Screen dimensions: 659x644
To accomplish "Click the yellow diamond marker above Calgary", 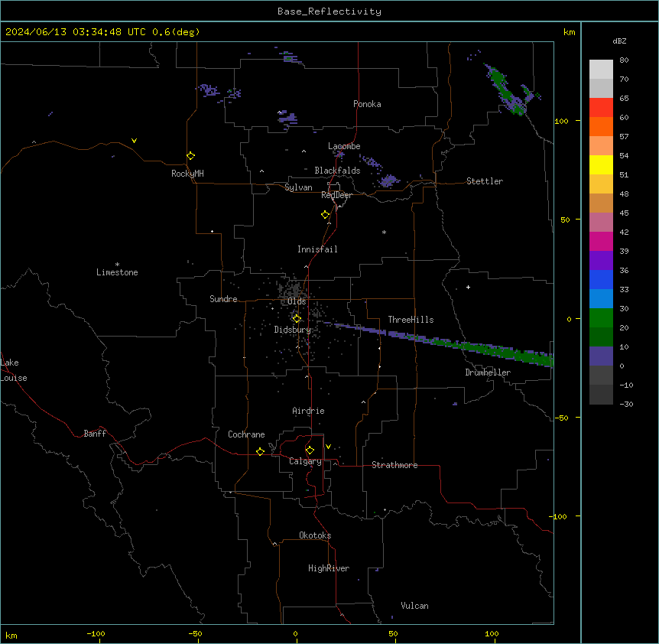I will [310, 450].
